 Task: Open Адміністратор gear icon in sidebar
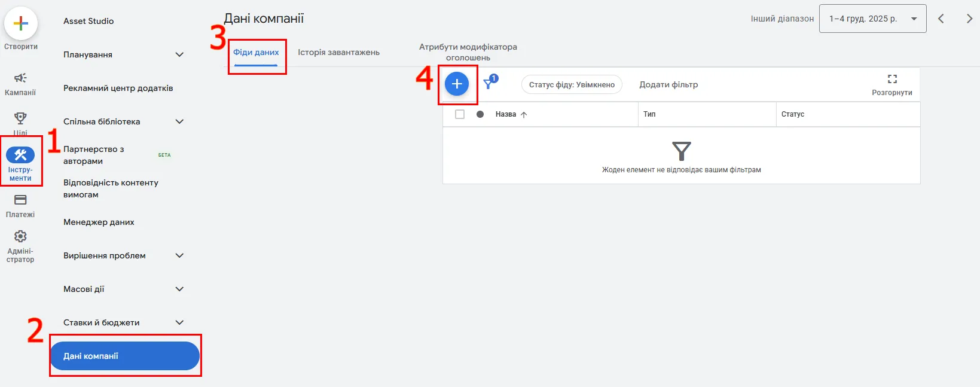point(20,237)
